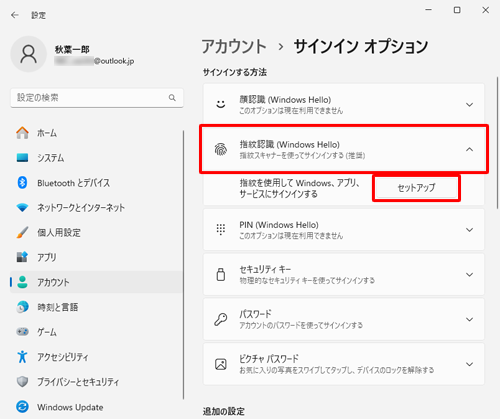
Task: Click the セットアップ button
Action: click(x=416, y=188)
